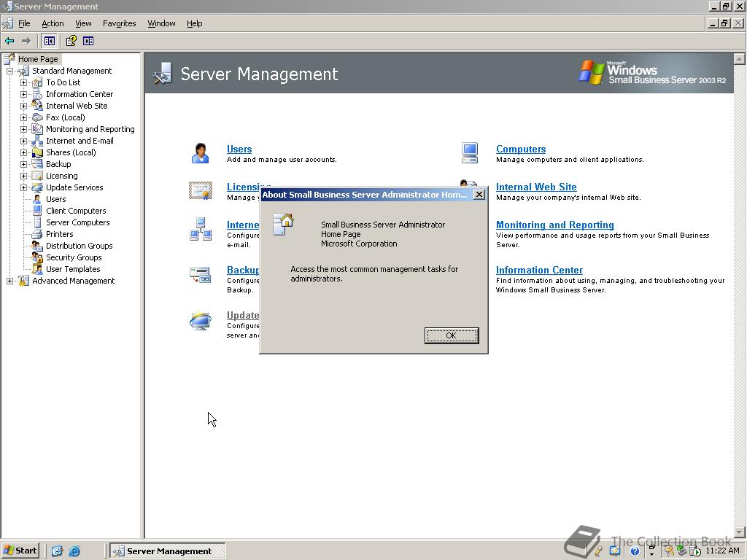The image size is (747, 560).
Task: Click the taskbar clock showing 11:22 AM
Action: coord(722,551)
